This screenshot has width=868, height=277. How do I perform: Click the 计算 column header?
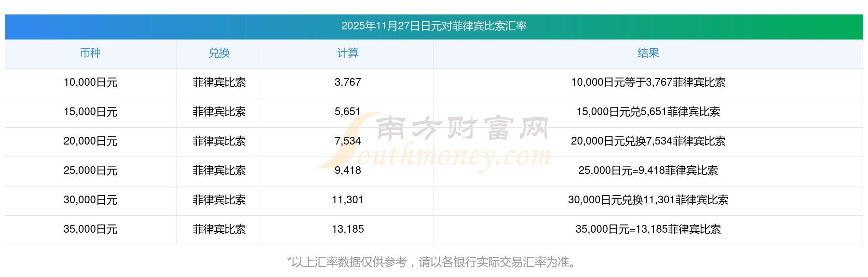click(x=348, y=53)
